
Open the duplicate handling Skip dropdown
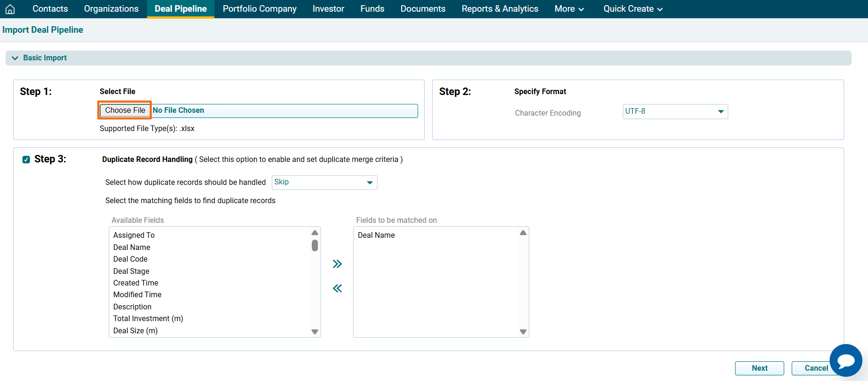[x=324, y=183]
